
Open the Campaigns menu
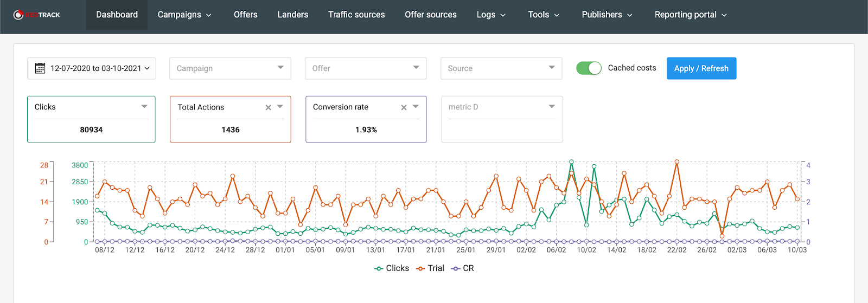(x=184, y=15)
